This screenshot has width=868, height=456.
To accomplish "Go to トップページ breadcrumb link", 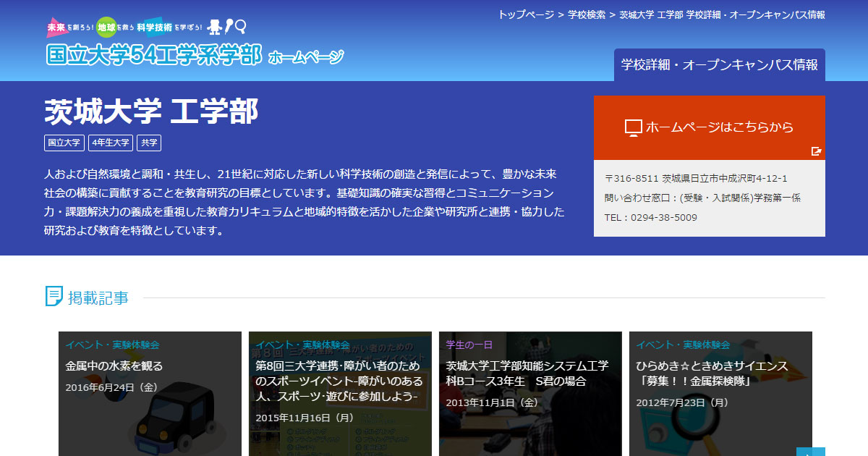I will (526, 14).
